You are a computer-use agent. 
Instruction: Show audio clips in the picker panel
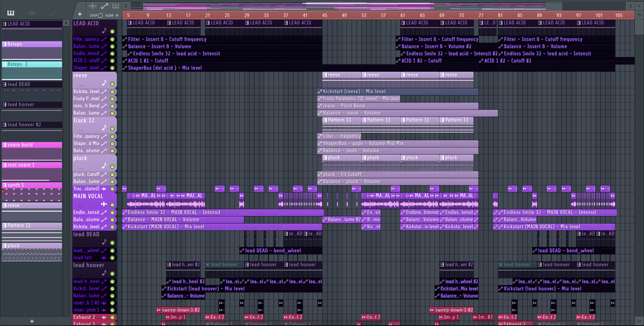pyautogui.click(x=32, y=13)
